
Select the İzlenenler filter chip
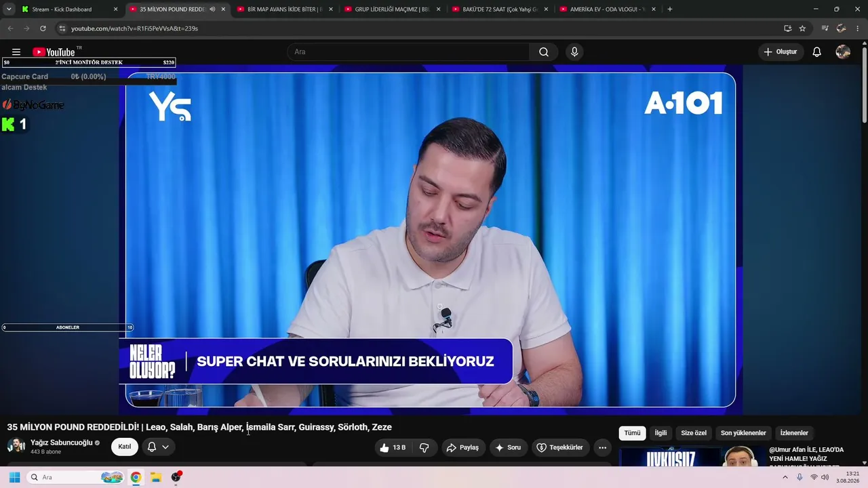coord(794,433)
